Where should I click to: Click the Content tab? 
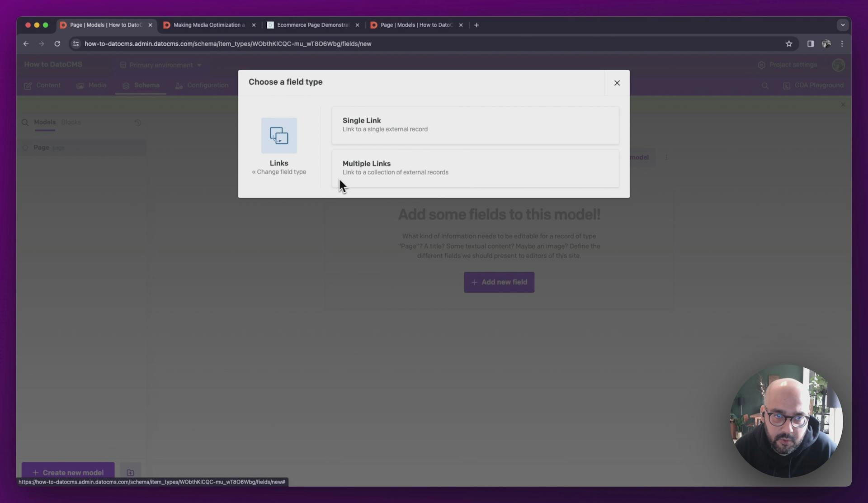click(48, 85)
